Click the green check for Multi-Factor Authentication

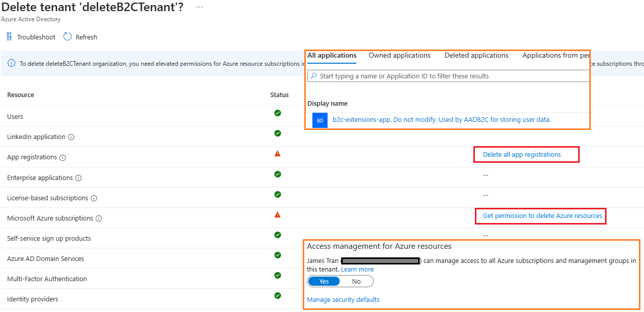(277, 275)
